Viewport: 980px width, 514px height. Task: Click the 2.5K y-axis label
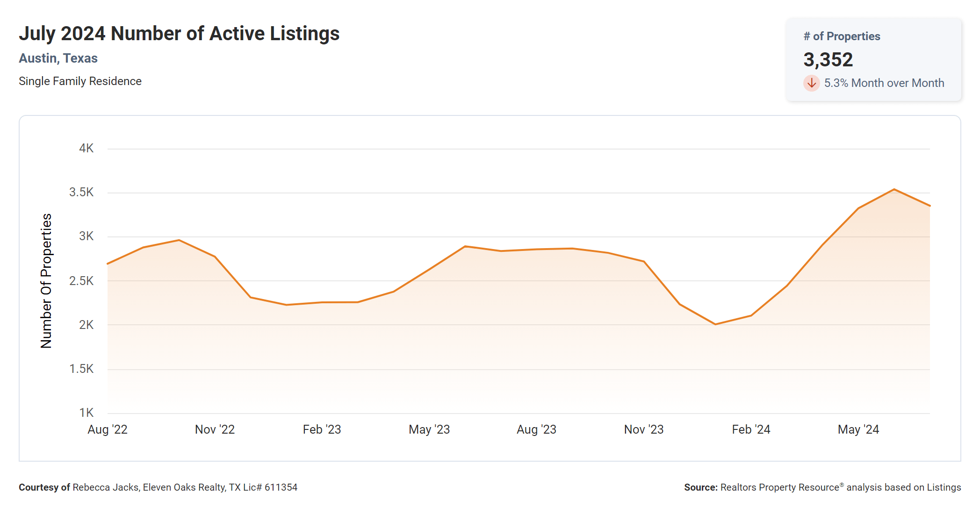tap(81, 281)
